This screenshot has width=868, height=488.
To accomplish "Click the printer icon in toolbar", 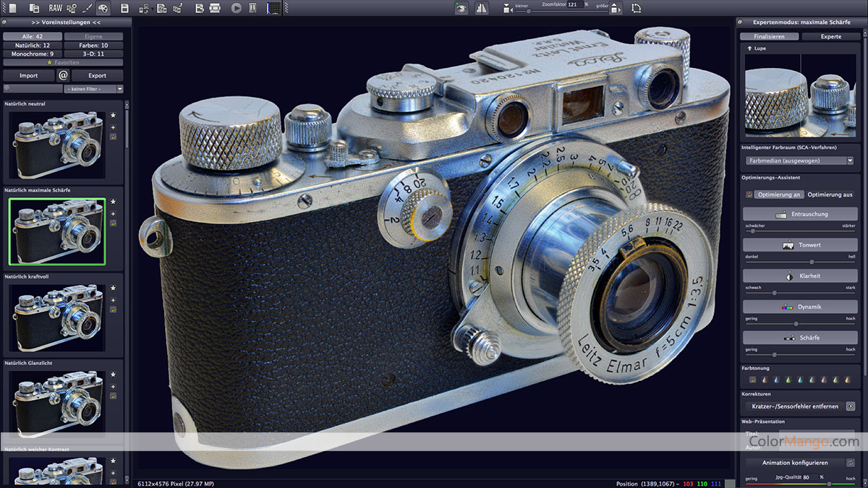I will click(215, 8).
